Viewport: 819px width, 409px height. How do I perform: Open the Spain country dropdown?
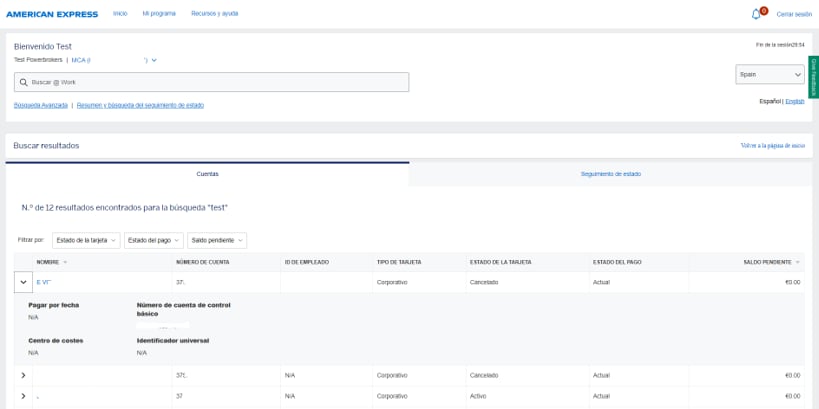(769, 74)
